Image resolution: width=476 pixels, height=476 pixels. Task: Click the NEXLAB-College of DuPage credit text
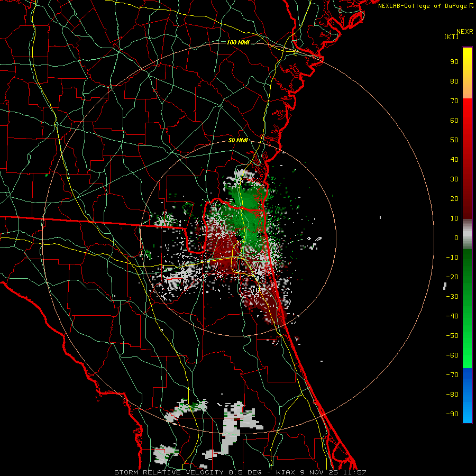[425, 6]
